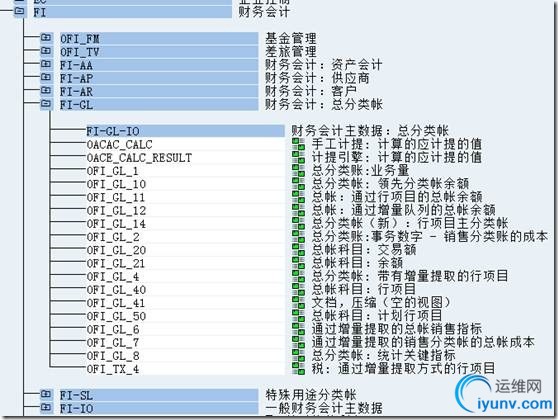This screenshot has width=558, height=420.
Task: Select the 0FI_GL_6 datasource name
Action: 113,329
